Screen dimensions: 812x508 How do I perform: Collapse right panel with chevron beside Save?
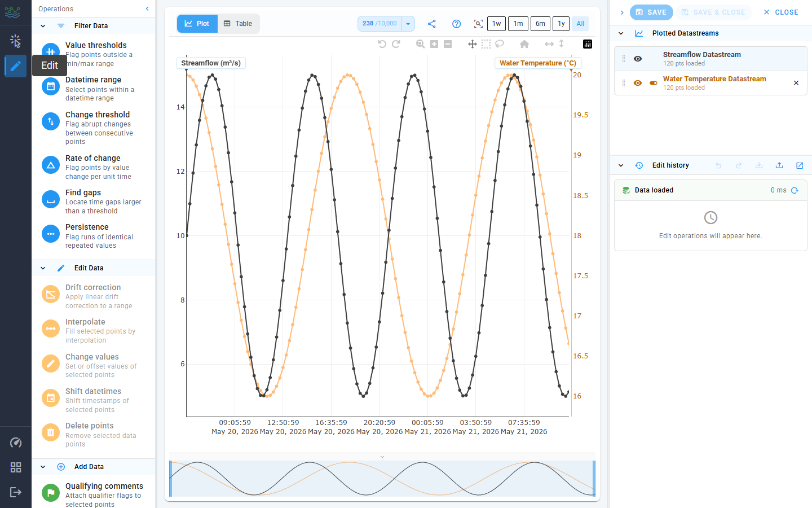tap(622, 12)
